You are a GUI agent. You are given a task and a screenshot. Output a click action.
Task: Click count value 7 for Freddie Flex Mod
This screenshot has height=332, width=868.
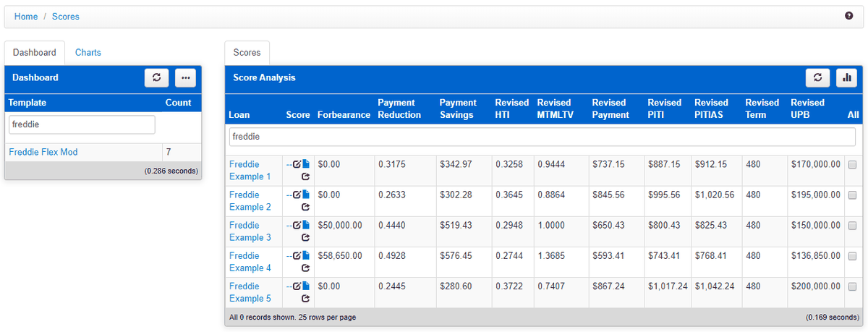coord(169,152)
